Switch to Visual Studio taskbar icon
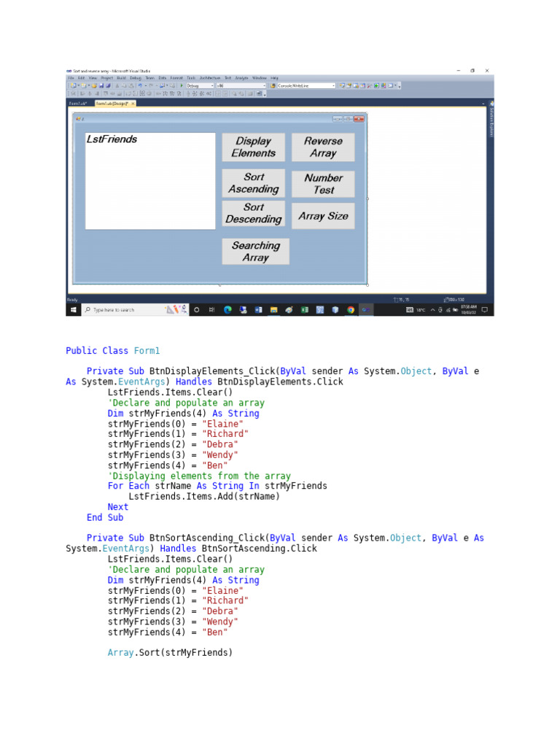This screenshot has width=560, height=747. tap(366, 309)
